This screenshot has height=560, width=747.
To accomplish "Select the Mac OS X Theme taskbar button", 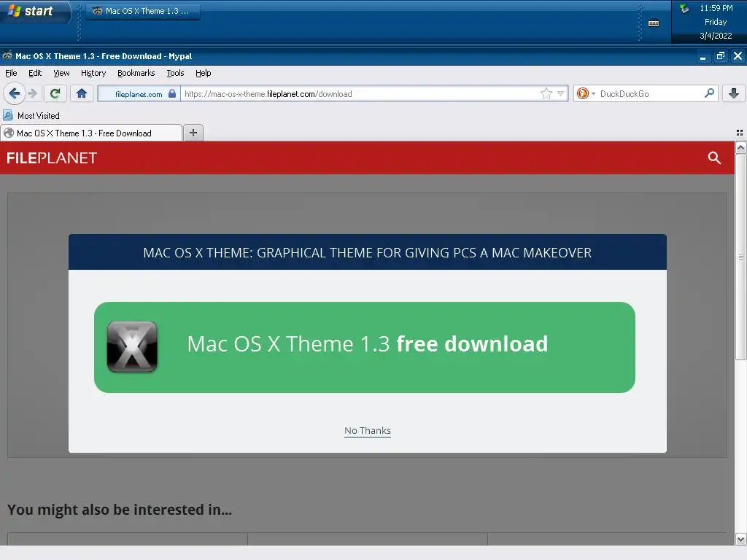I will click(142, 11).
